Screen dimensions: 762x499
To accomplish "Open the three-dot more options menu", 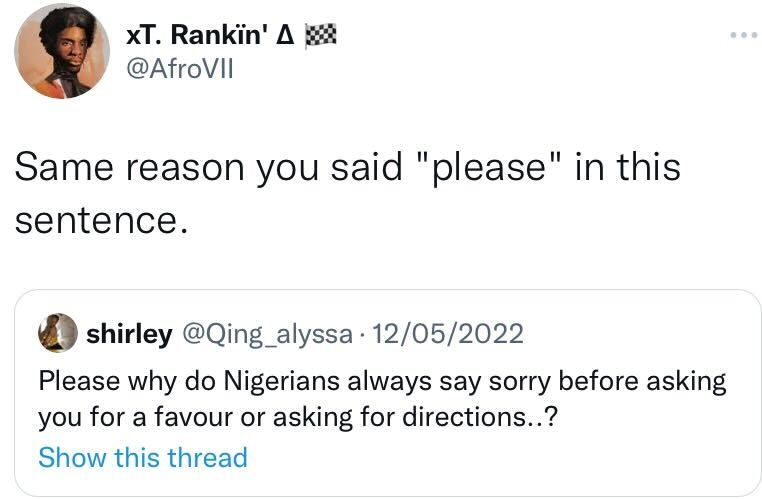I will point(743,36).
